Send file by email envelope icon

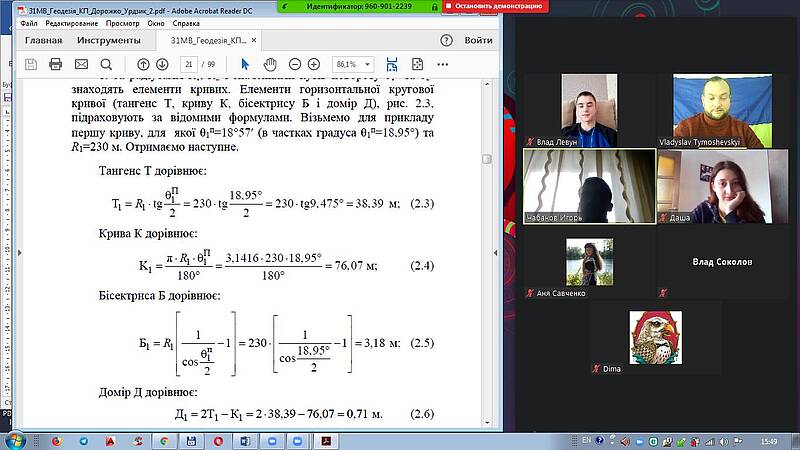80,64
